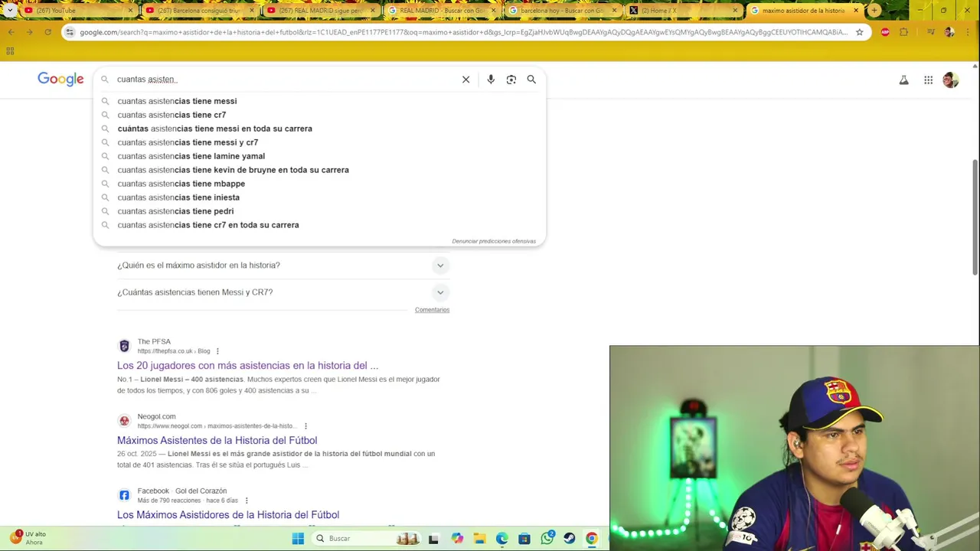The image size is (980, 551).
Task: Open 'Los 20 jugadores con más asistencias' result
Action: click(x=247, y=366)
